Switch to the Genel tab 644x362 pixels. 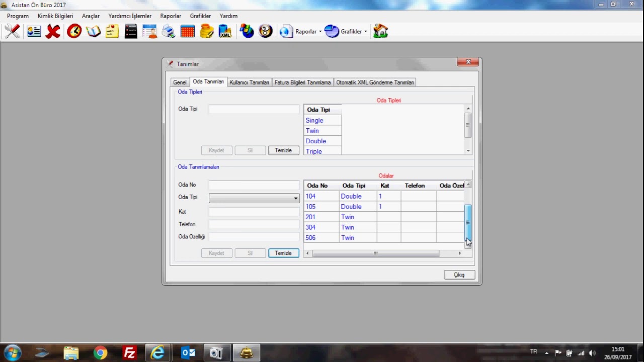pyautogui.click(x=180, y=82)
